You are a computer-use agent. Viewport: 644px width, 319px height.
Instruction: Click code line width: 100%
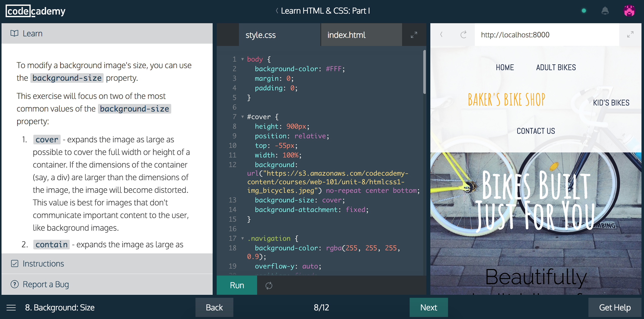tap(278, 155)
